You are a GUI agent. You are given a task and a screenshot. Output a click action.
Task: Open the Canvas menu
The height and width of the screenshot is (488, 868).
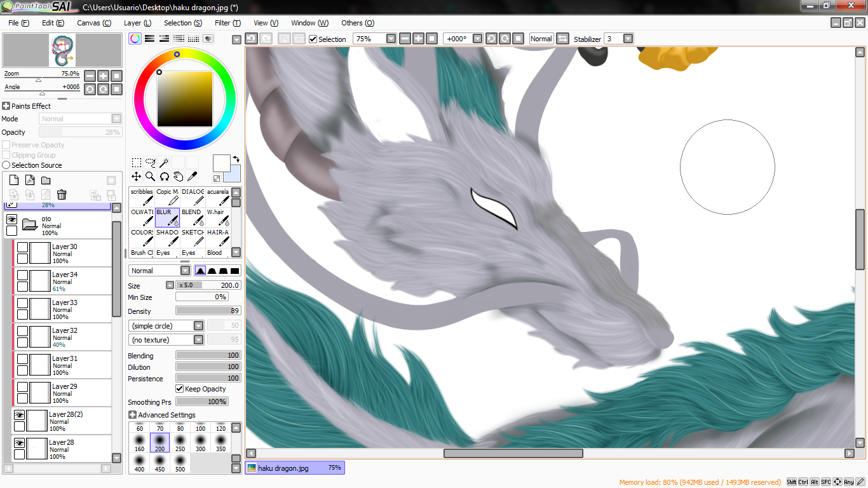coord(94,23)
